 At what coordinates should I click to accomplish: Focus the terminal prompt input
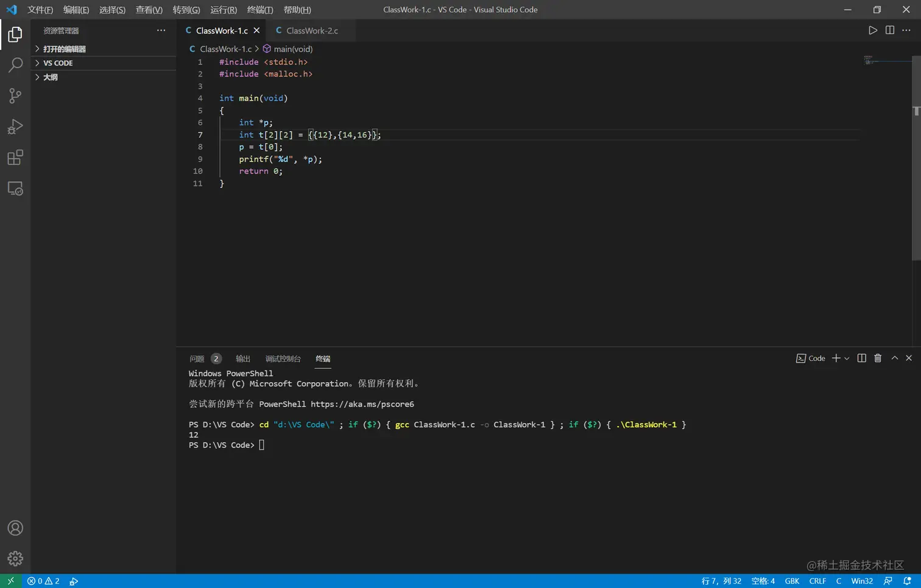pyautogui.click(x=261, y=446)
